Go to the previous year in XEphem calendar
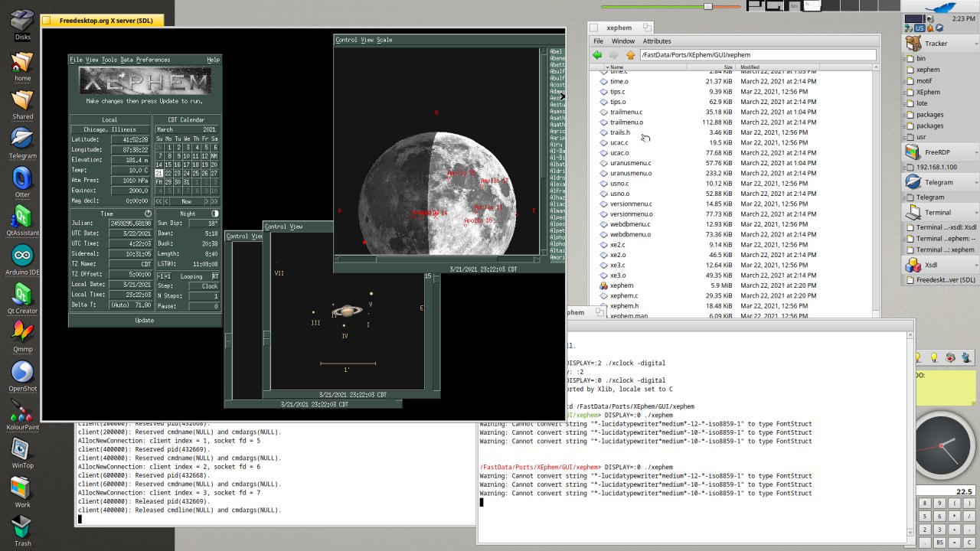 [x=159, y=201]
